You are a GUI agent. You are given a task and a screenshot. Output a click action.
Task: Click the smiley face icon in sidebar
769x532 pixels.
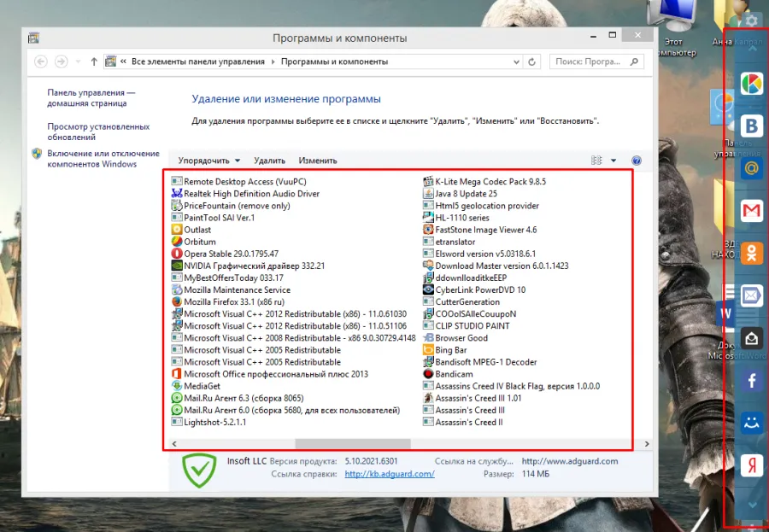[x=751, y=423]
